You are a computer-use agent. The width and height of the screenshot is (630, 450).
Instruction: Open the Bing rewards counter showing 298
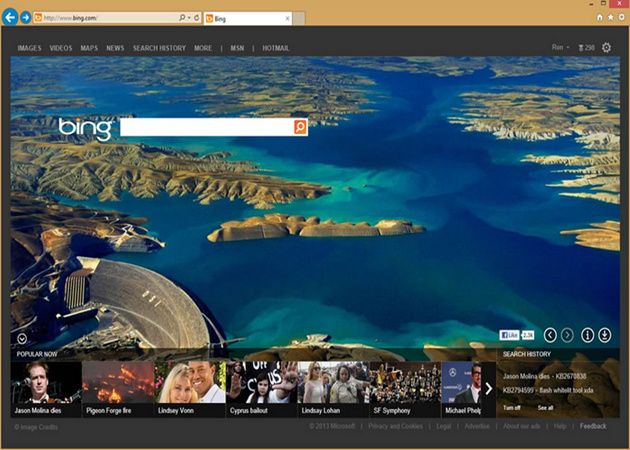tap(587, 47)
